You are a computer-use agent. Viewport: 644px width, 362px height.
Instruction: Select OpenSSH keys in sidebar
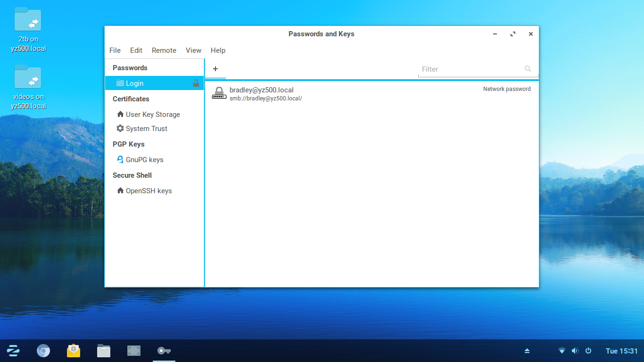pos(149,191)
